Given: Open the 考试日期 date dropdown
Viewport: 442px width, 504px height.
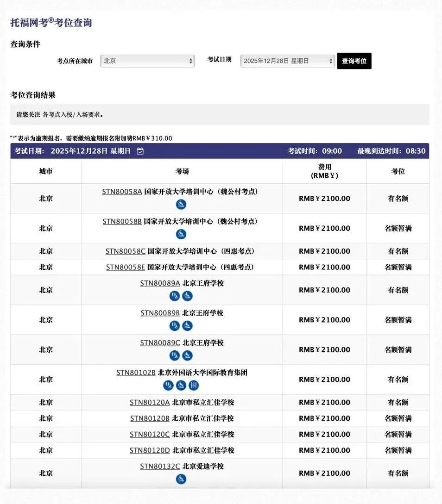Looking at the screenshot, I should (x=287, y=61).
